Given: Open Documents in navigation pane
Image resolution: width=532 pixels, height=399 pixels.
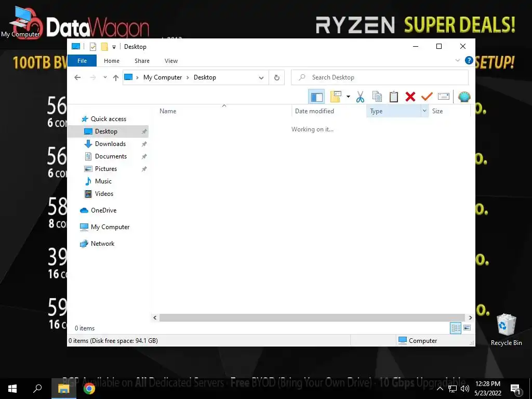Looking at the screenshot, I should coord(111,156).
